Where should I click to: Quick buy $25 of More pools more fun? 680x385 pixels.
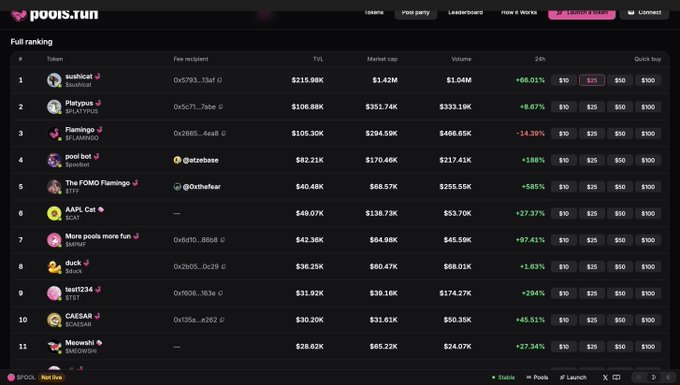click(x=592, y=240)
